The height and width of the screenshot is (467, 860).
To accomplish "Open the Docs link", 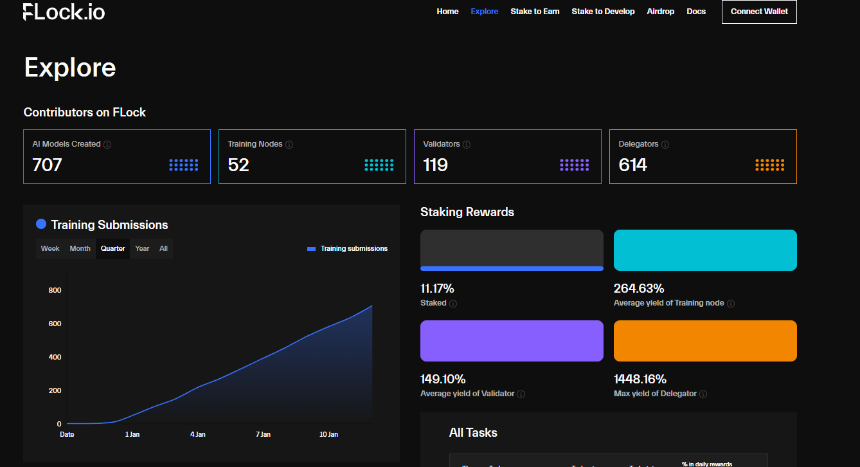I will [x=696, y=11].
